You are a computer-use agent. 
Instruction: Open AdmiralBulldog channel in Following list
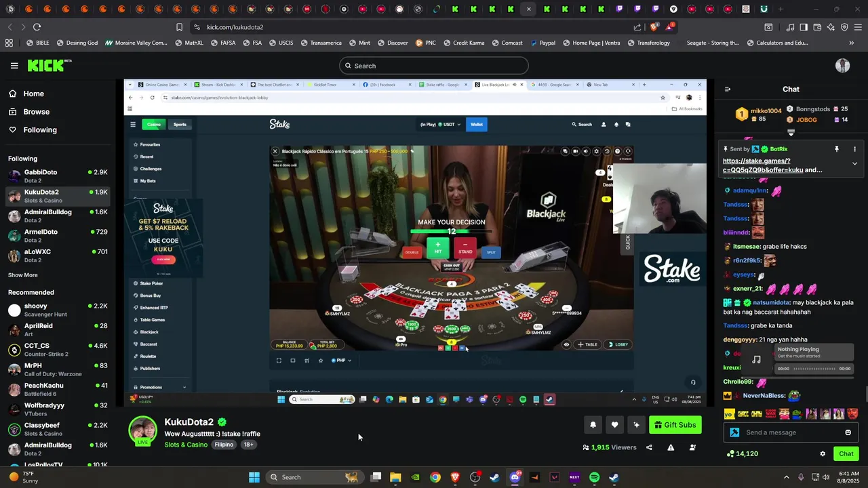[x=57, y=216]
